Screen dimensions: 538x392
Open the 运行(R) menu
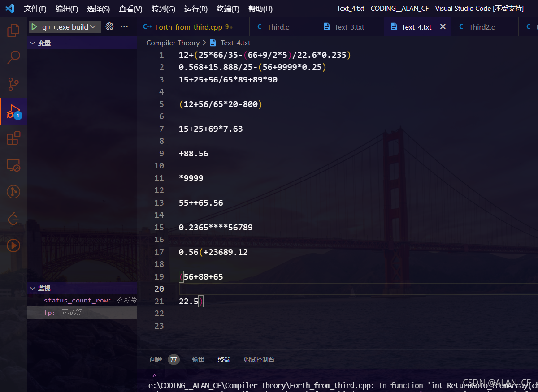pyautogui.click(x=196, y=9)
